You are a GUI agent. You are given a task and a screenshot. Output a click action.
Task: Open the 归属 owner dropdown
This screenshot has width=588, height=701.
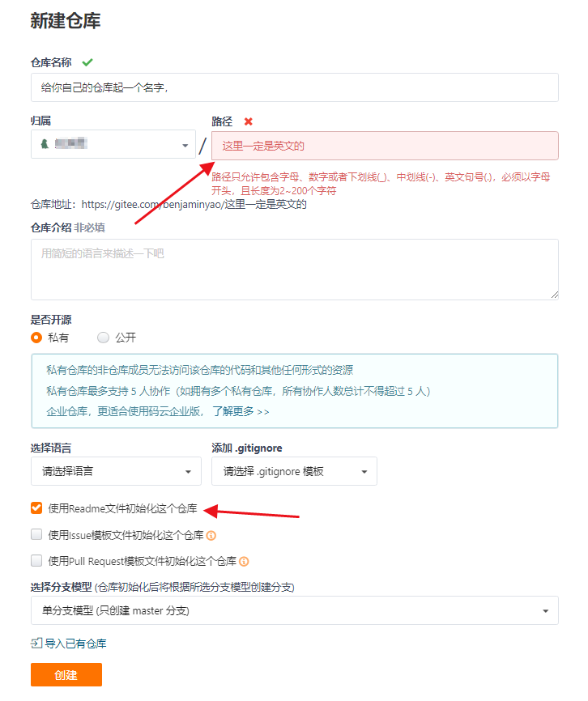tap(113, 144)
